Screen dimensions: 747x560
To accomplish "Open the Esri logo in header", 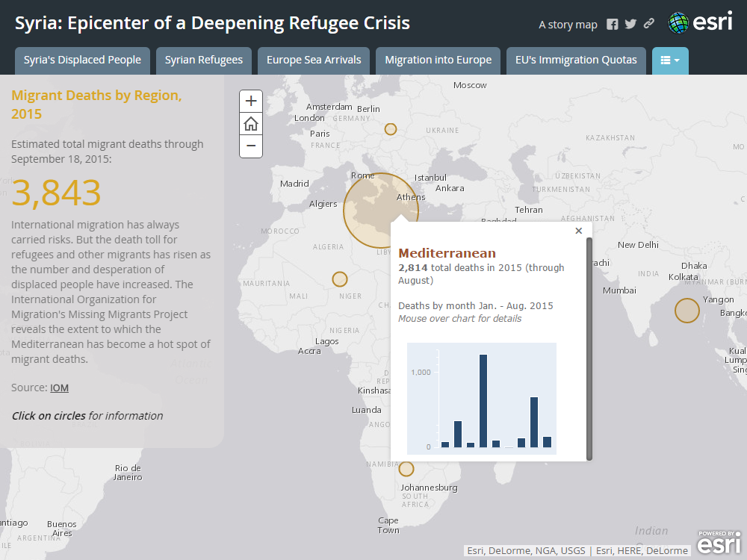I will 700,23.
